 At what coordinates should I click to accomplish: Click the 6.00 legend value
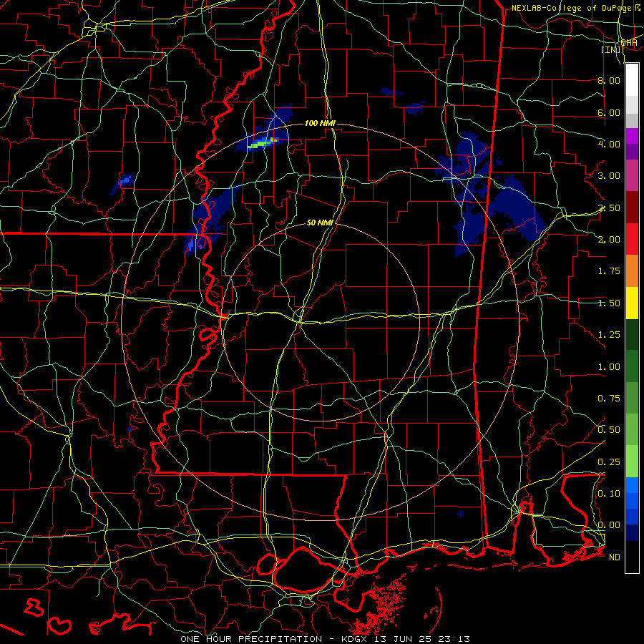[x=609, y=112]
